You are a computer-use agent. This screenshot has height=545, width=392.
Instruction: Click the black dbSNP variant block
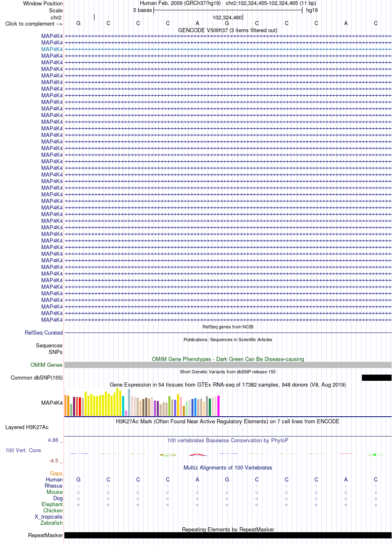coord(376,377)
